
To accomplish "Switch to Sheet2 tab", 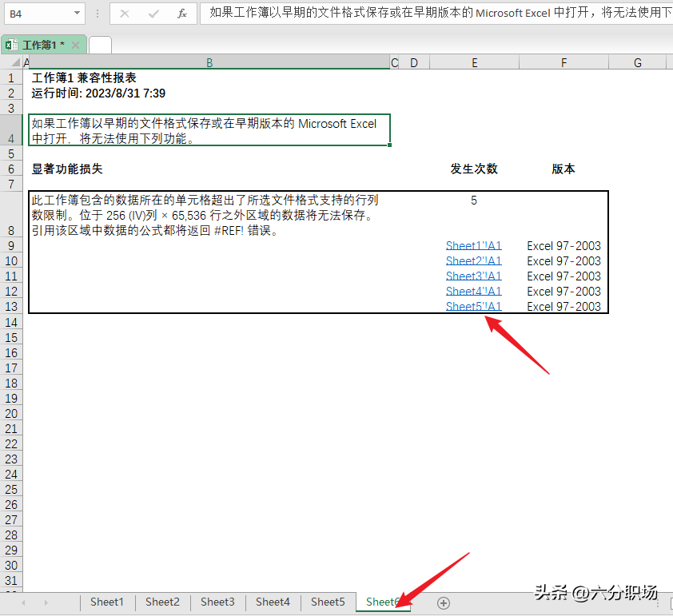I will tap(162, 602).
